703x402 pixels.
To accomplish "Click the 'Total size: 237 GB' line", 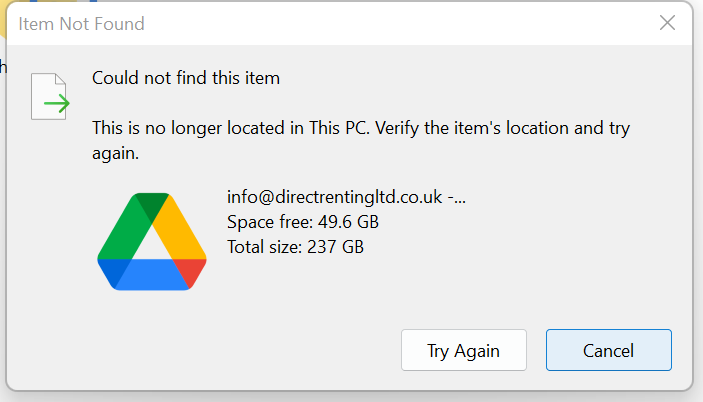I will tap(295, 247).
